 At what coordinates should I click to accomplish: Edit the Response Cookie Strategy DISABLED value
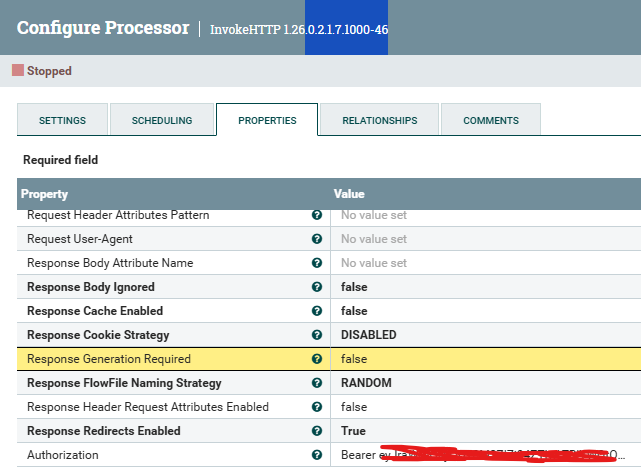pyautogui.click(x=369, y=335)
